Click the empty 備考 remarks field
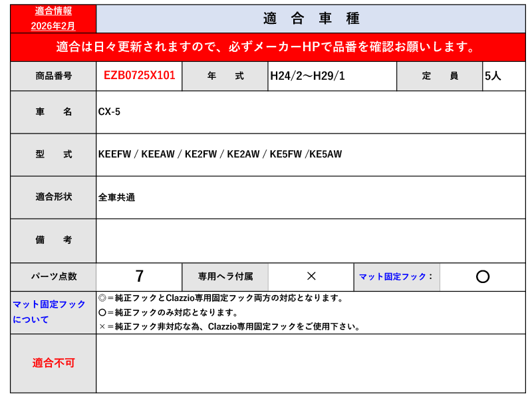Screen dimensions: 532x398 pos(311,240)
